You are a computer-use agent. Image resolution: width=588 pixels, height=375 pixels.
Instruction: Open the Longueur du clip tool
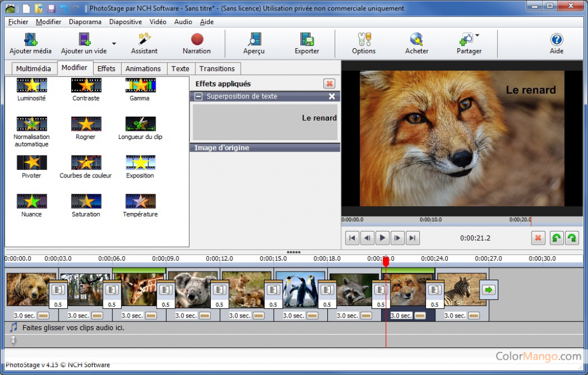coord(140,128)
